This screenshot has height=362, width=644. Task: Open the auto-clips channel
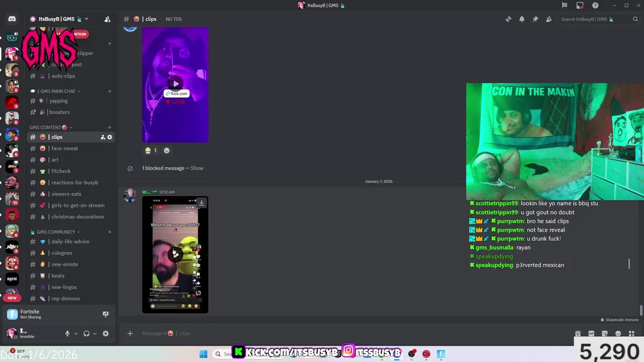(71, 76)
